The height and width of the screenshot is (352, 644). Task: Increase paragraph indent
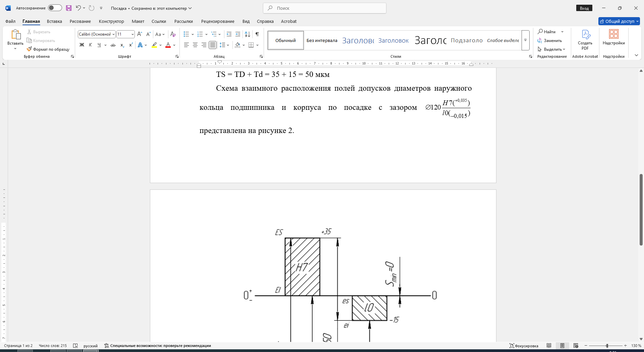tap(238, 34)
